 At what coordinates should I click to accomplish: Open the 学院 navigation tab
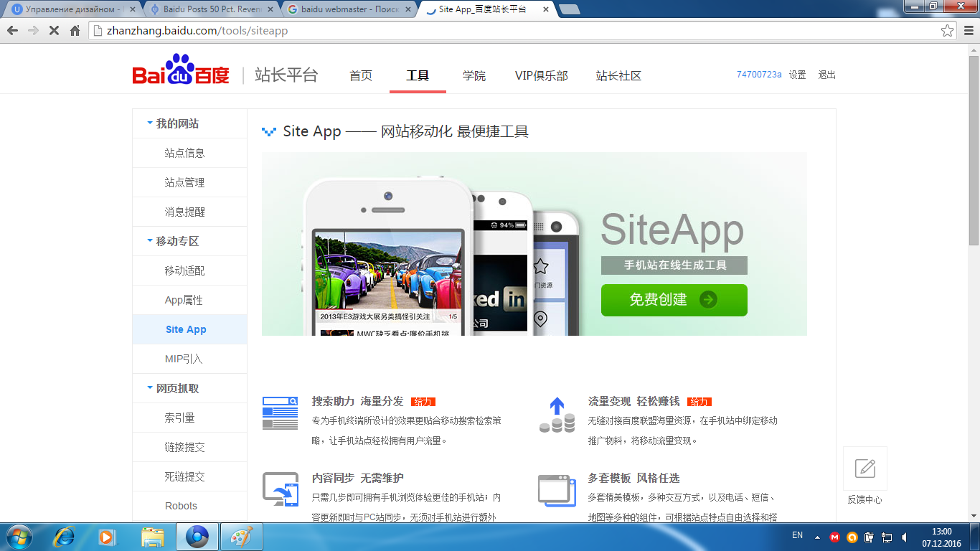474,75
